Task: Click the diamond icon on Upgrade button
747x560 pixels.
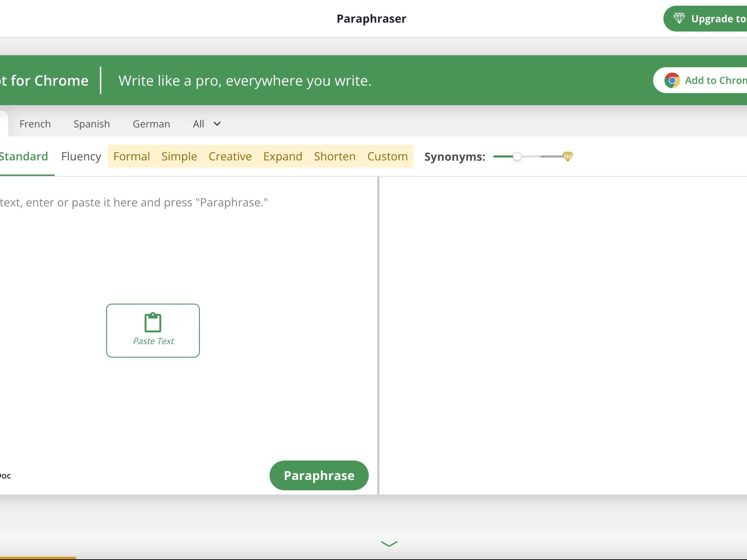Action: (x=679, y=18)
